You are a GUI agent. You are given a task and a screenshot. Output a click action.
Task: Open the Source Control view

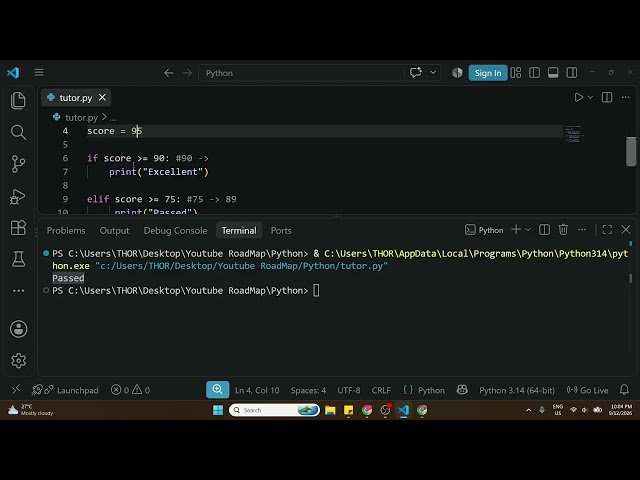pos(18,164)
